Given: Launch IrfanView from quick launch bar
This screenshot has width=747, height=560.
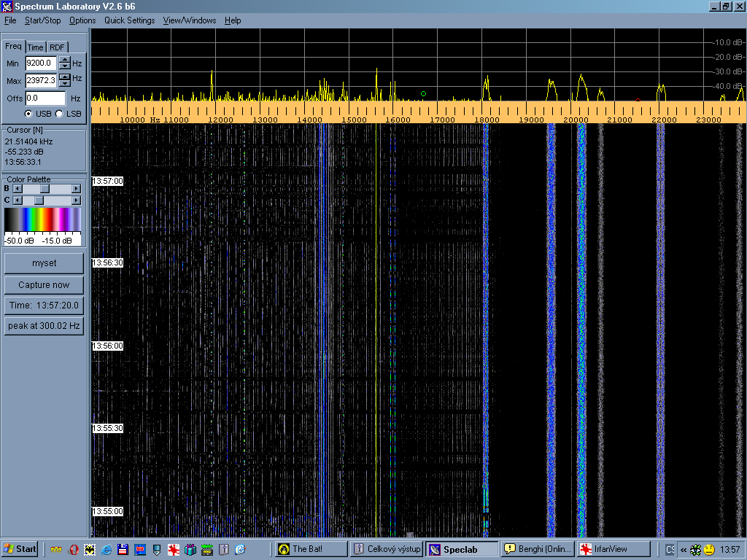Looking at the screenshot, I should [x=174, y=550].
